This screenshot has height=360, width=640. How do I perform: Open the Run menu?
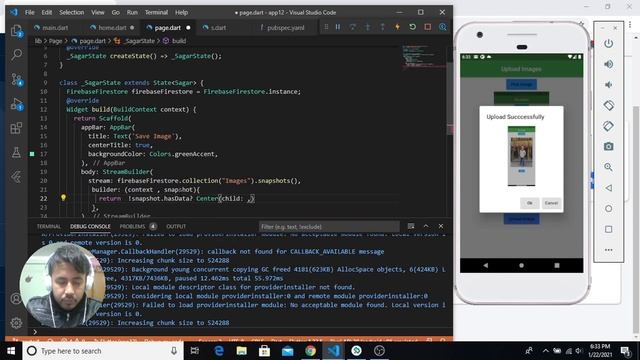[x=132, y=12]
